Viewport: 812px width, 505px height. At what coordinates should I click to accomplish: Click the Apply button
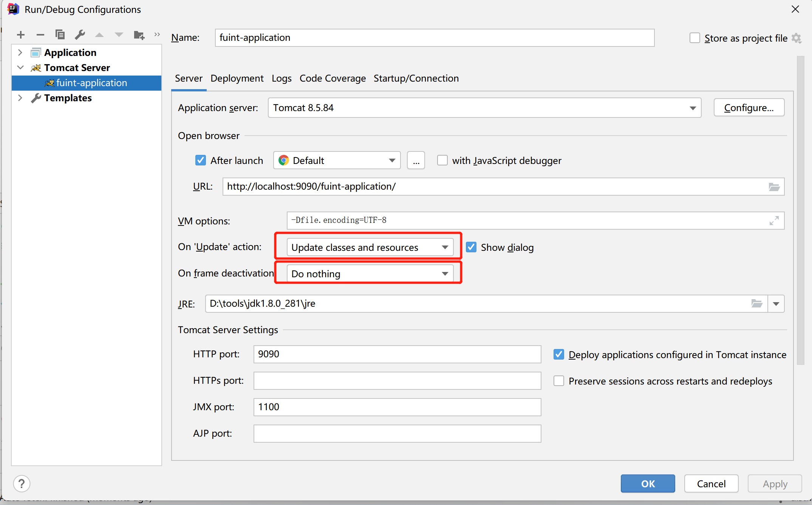[775, 483]
